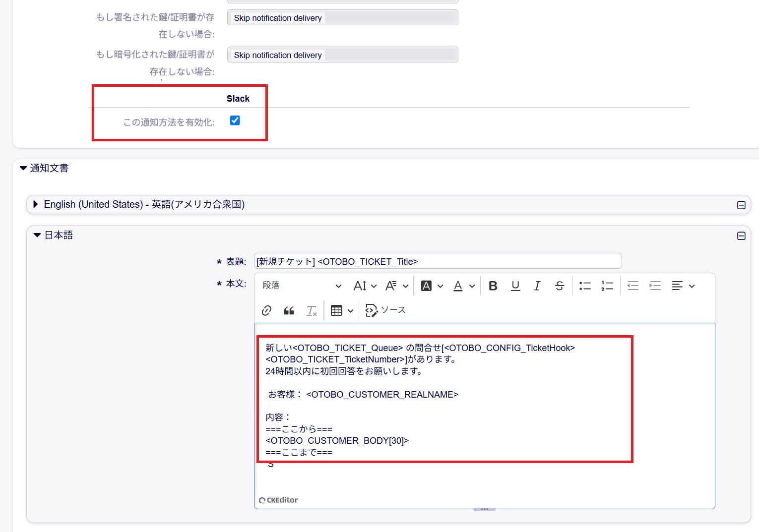
Task: Click the Slack section heading
Action: [238, 99]
